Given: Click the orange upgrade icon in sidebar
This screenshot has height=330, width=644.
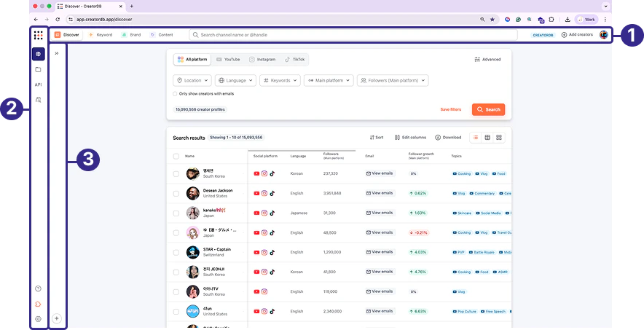Looking at the screenshot, I should 38,304.
